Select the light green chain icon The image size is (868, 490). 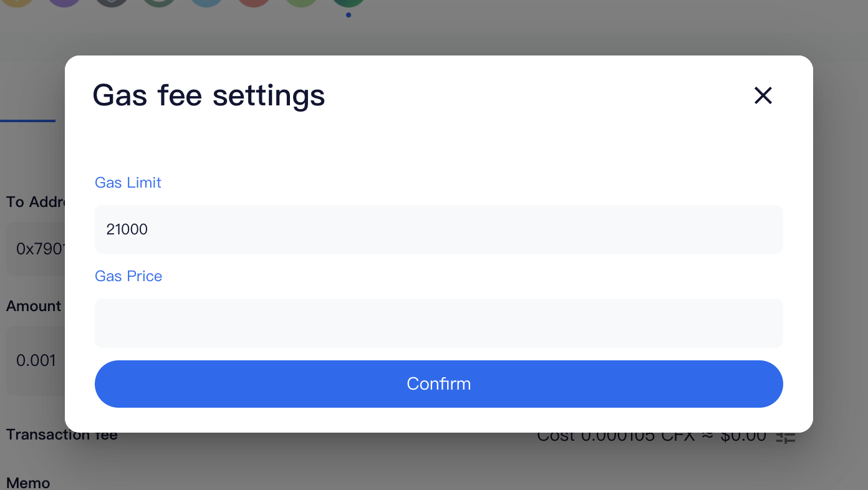[301, 2]
